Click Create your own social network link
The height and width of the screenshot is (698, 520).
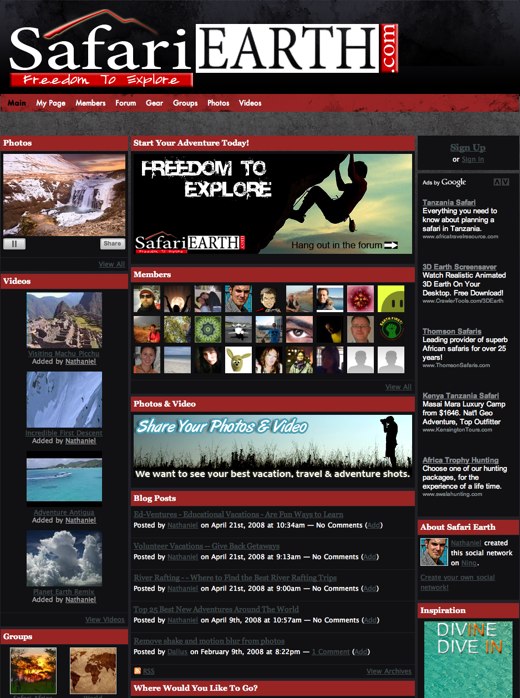458,582
